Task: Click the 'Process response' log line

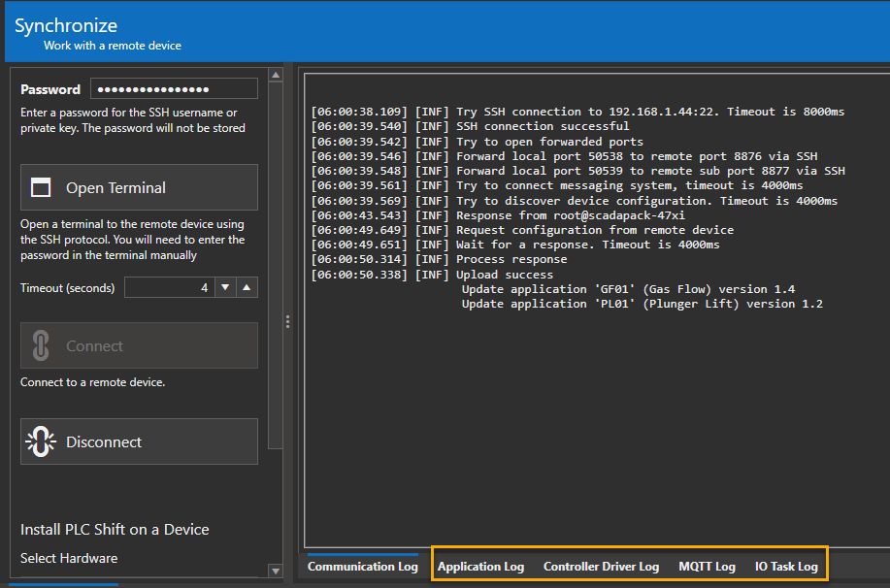Action: [x=439, y=259]
